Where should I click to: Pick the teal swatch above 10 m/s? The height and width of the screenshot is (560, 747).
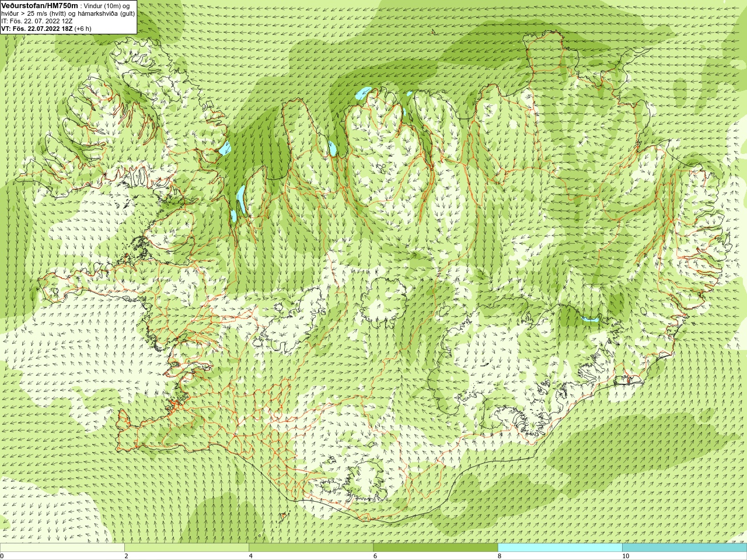tap(685, 548)
